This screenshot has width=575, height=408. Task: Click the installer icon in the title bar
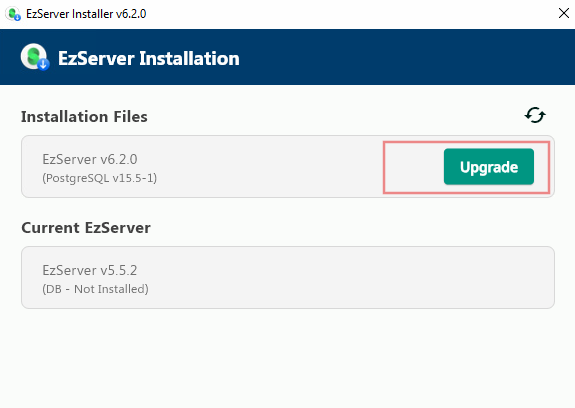[14, 14]
